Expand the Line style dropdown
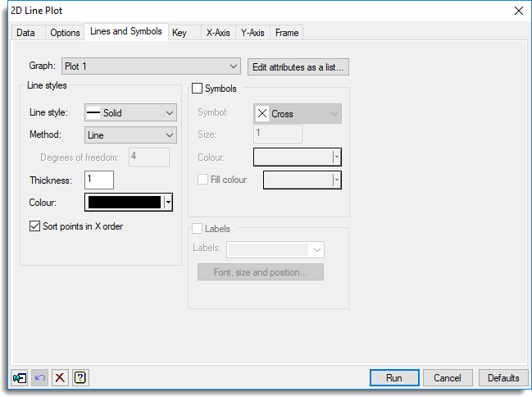The image size is (532, 397). [x=131, y=113]
